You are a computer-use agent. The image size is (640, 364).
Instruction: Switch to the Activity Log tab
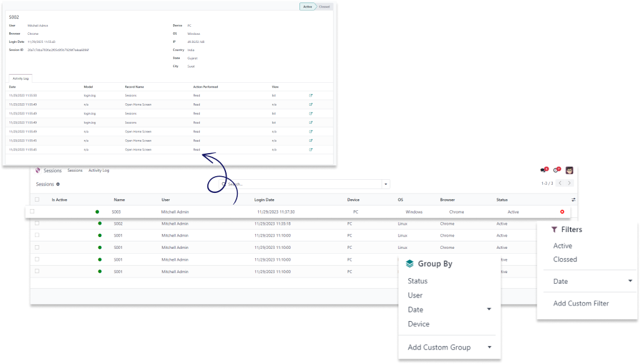pyautogui.click(x=21, y=78)
